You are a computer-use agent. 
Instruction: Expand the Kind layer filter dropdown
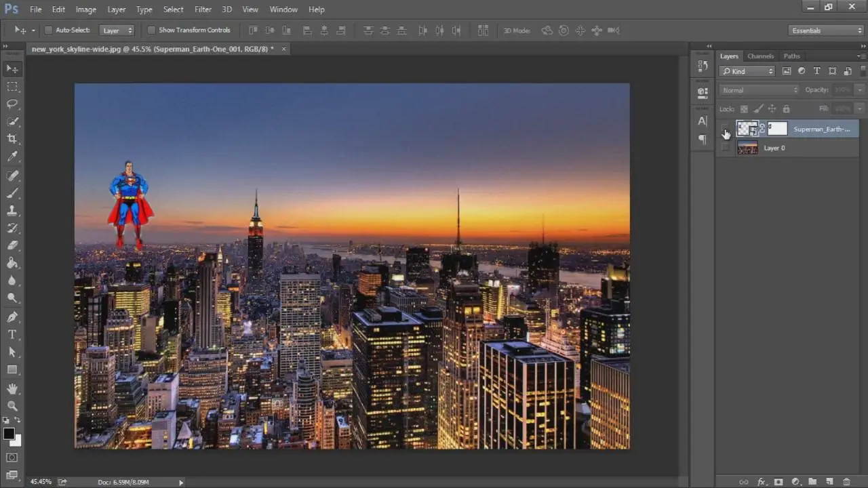click(x=747, y=71)
